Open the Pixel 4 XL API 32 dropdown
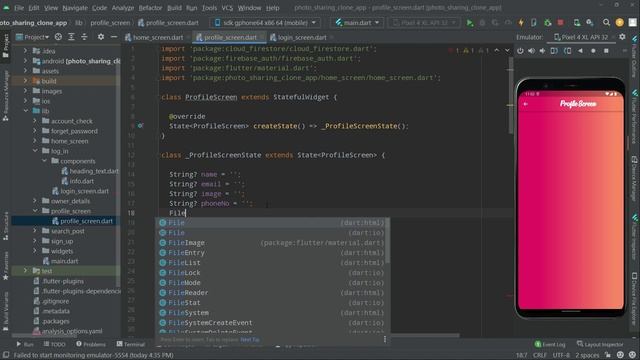Viewport: 640px width, 360px height. [424, 23]
